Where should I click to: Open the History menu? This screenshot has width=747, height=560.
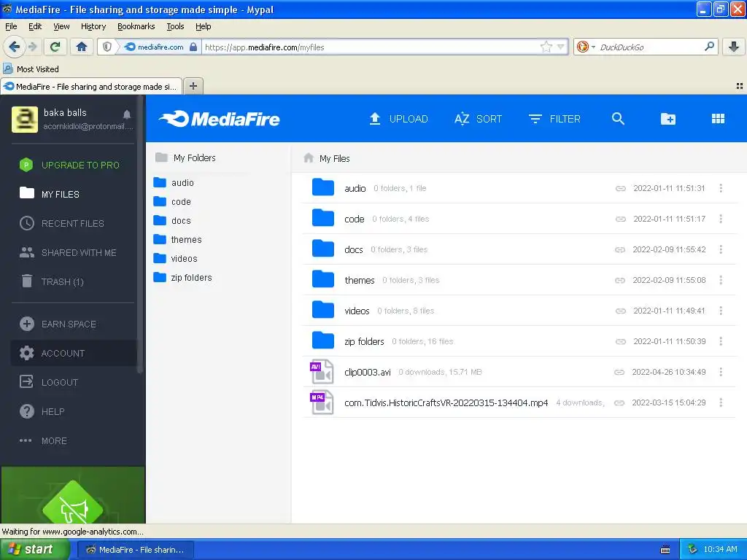click(93, 26)
